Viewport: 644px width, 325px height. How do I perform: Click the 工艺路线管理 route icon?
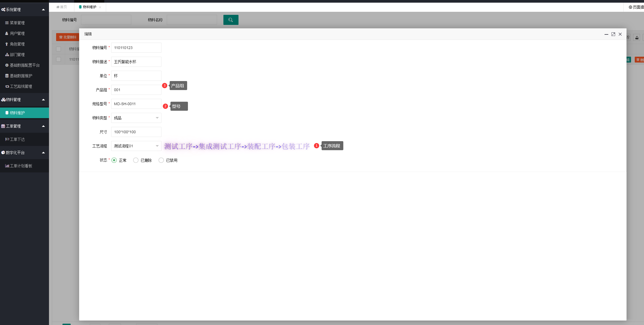click(x=7, y=86)
